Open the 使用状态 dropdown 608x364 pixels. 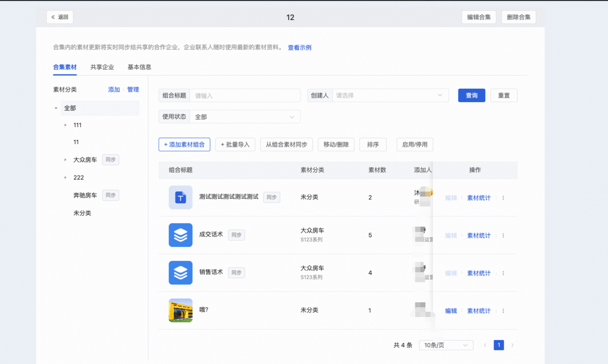click(x=245, y=117)
